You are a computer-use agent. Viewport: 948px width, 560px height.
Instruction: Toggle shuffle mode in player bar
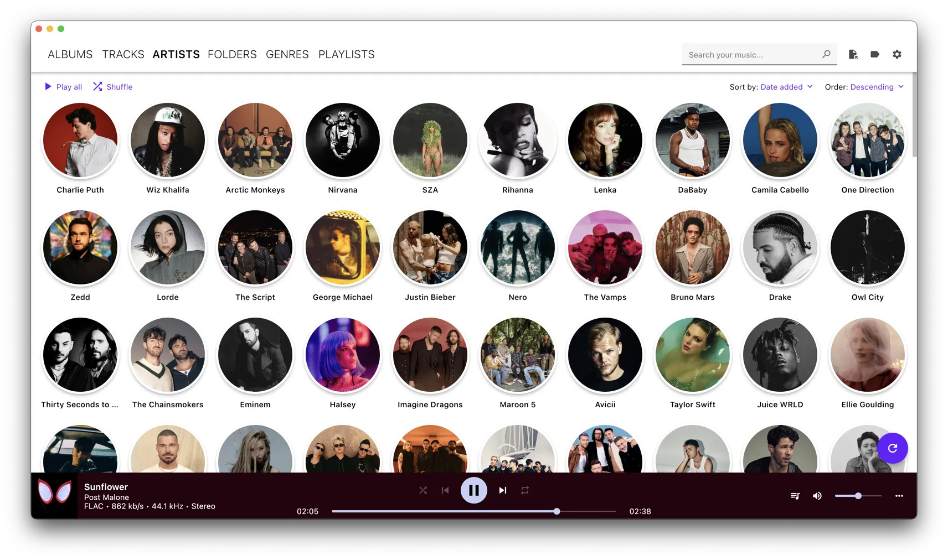click(423, 490)
